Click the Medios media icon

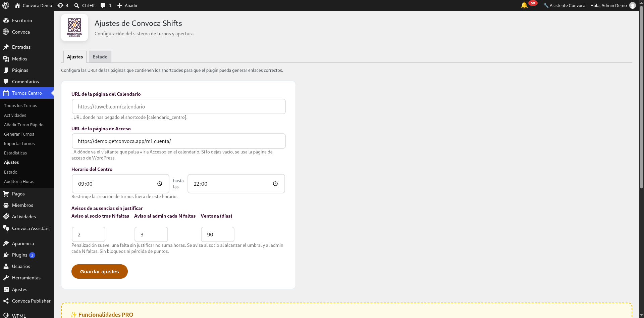point(6,59)
